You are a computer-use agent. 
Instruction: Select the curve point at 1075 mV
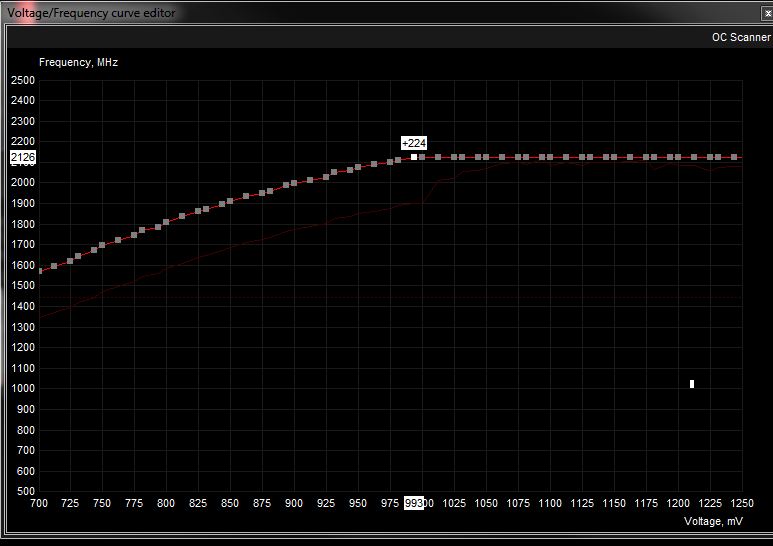point(518,157)
